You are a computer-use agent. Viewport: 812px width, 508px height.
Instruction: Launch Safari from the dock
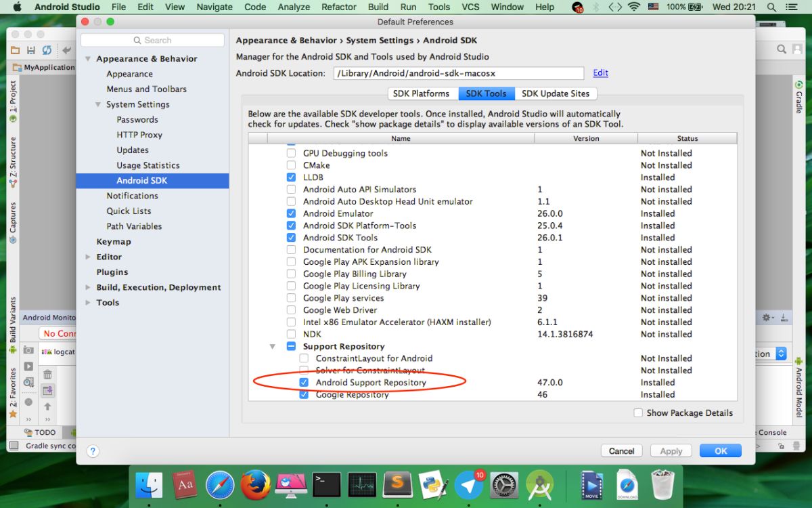pyautogui.click(x=220, y=485)
